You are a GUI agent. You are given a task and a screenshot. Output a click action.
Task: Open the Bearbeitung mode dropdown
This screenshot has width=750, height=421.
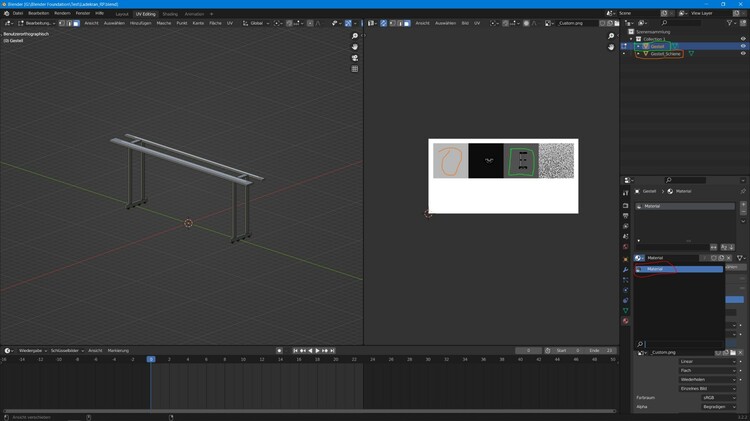pos(40,22)
